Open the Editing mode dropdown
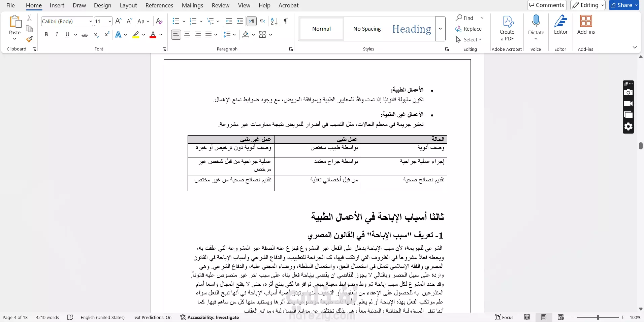The width and height of the screenshot is (644, 322). click(x=588, y=5)
